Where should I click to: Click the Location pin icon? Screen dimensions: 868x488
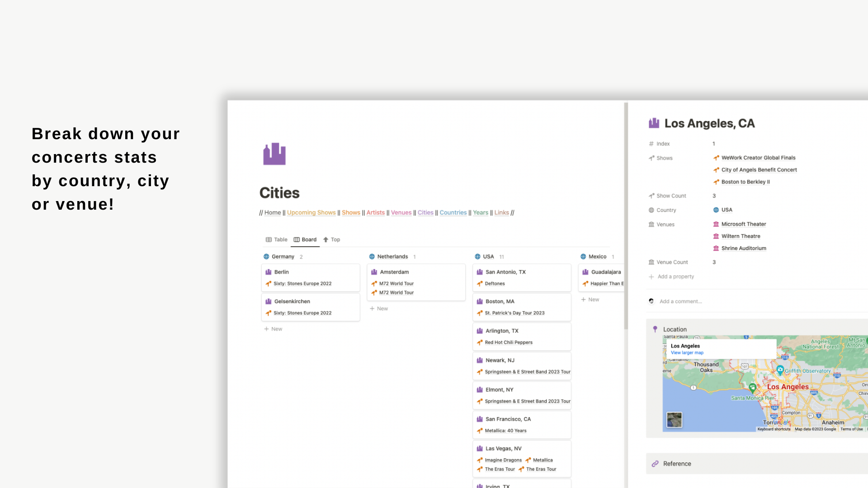[655, 329]
